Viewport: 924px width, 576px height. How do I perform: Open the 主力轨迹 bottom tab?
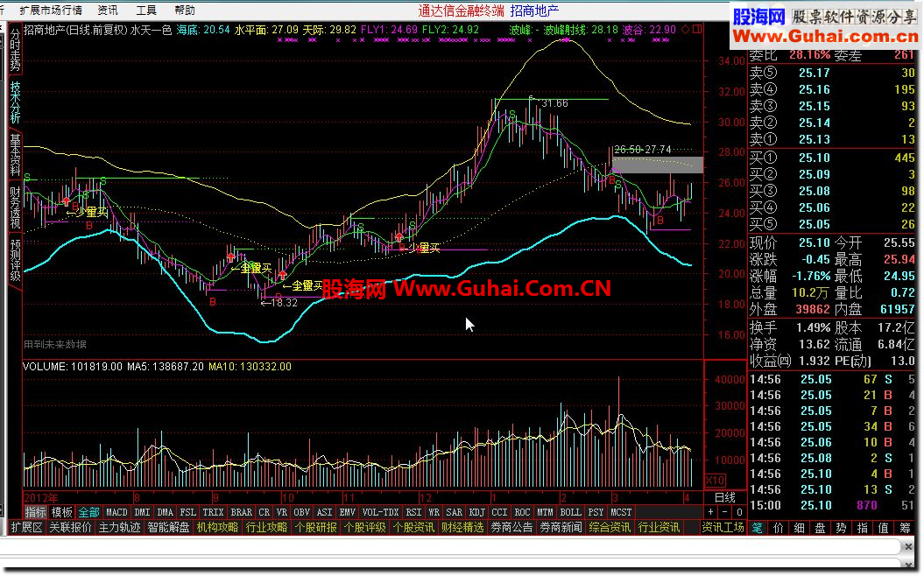point(120,528)
